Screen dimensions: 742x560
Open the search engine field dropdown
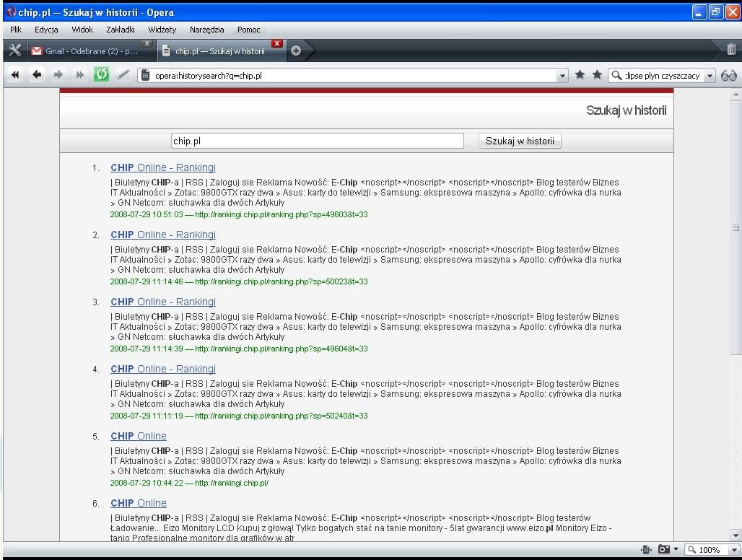(x=710, y=76)
